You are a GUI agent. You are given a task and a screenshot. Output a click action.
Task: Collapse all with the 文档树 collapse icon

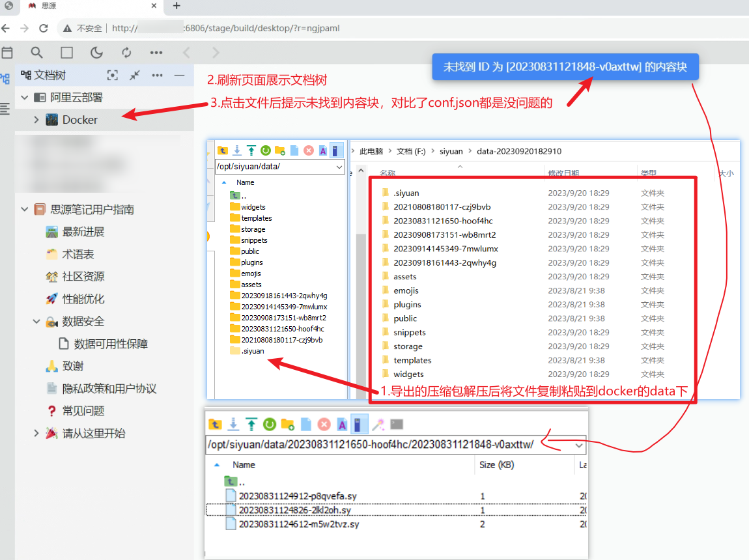[135, 75]
